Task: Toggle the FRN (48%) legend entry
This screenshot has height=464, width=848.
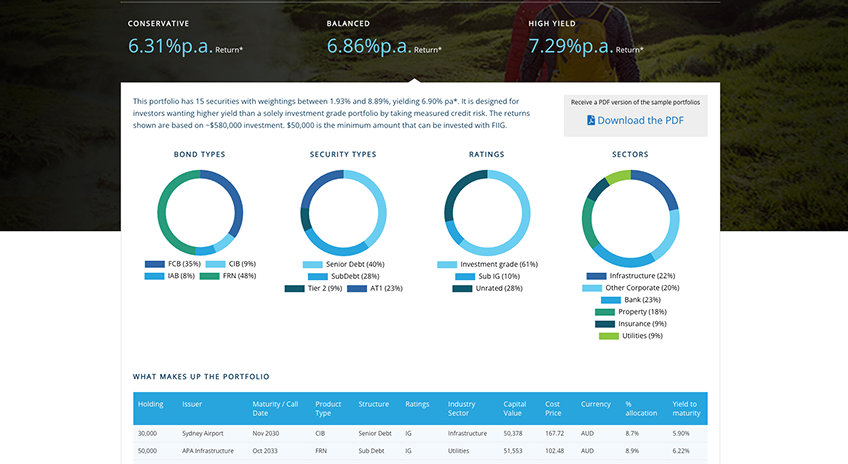Action: [228, 276]
